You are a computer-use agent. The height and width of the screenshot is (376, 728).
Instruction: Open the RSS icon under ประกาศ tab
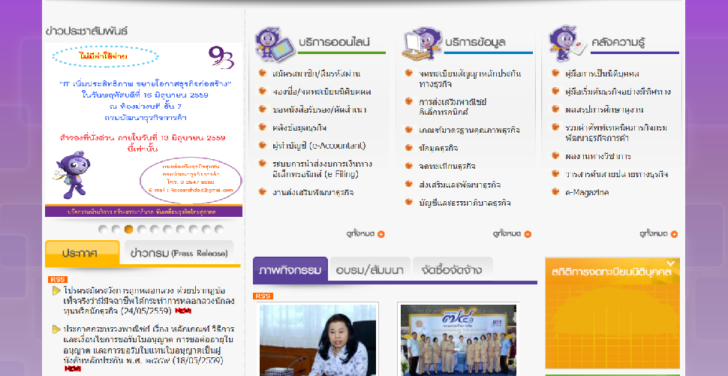coord(58,279)
